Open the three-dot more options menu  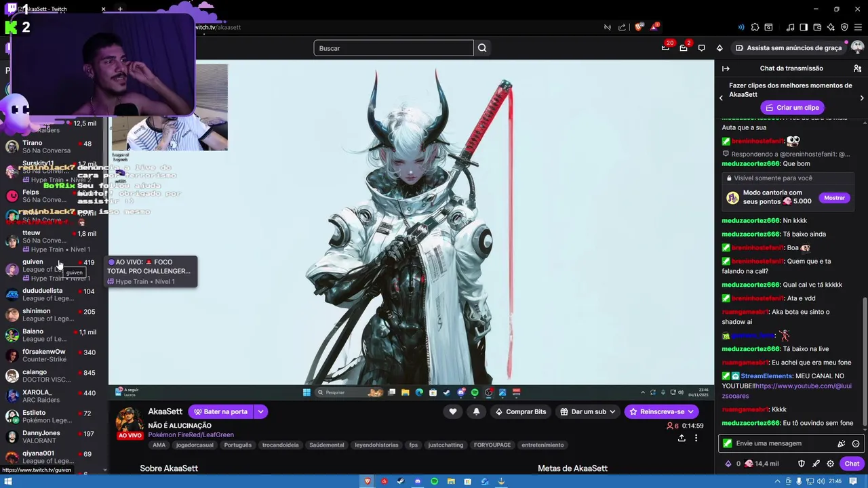[696, 438]
